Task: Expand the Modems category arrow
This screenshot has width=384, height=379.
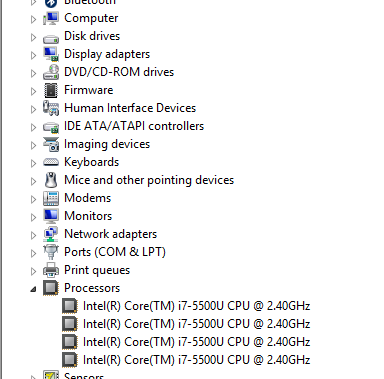Action: (x=33, y=199)
